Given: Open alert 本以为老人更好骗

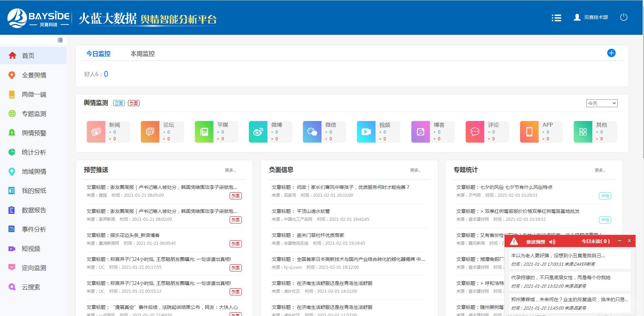Looking at the screenshot, I should pyautogui.click(x=570, y=259).
